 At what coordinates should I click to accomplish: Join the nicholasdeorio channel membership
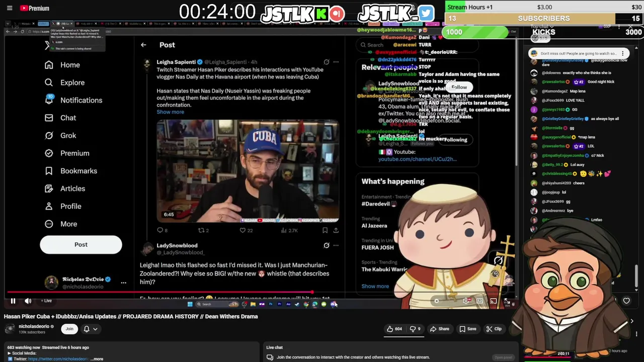[69, 329]
